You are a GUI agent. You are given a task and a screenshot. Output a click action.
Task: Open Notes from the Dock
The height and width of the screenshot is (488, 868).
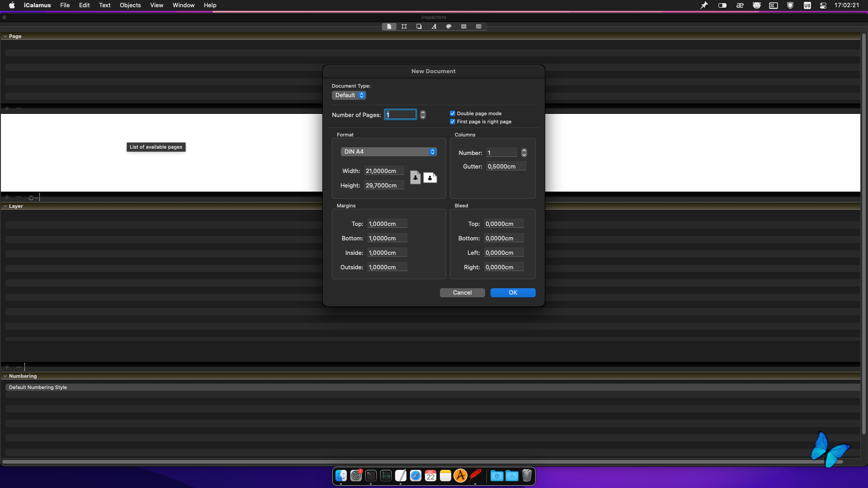(445, 476)
